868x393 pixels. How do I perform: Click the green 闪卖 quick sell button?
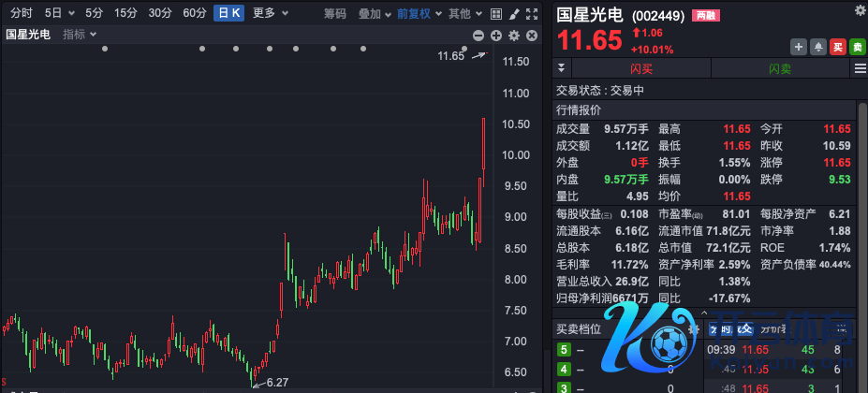click(779, 68)
